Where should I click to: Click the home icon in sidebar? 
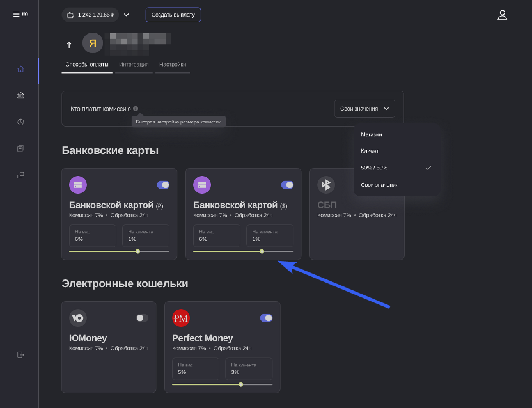(x=20, y=69)
